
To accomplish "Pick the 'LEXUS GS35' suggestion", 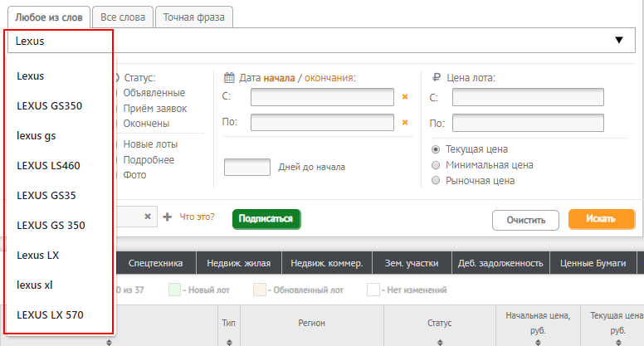I will (x=46, y=195).
